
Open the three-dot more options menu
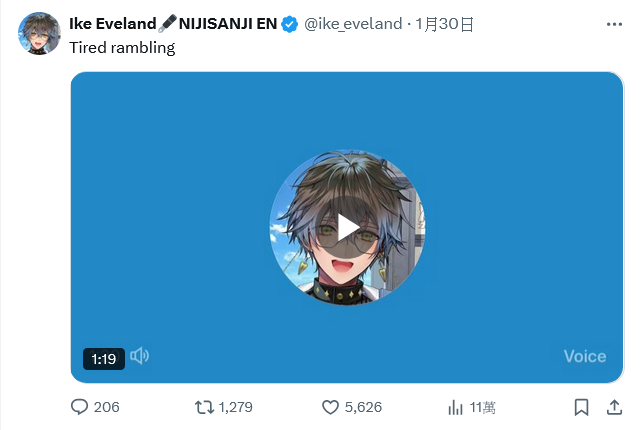[x=614, y=25]
